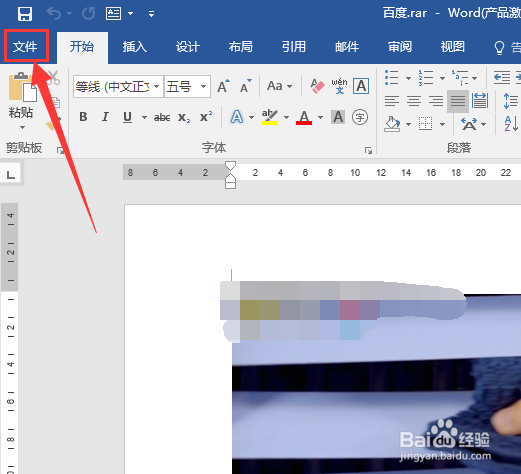Screen dimensions: 521x474
Task: Expand the 粘贴 paste options arrow
Action: pos(22,127)
